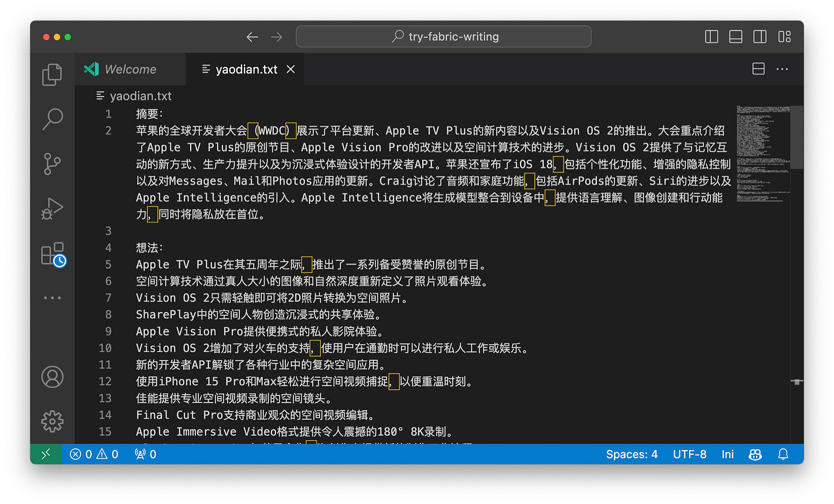Place cursor on line 想法:
834x504 pixels.
point(150,247)
